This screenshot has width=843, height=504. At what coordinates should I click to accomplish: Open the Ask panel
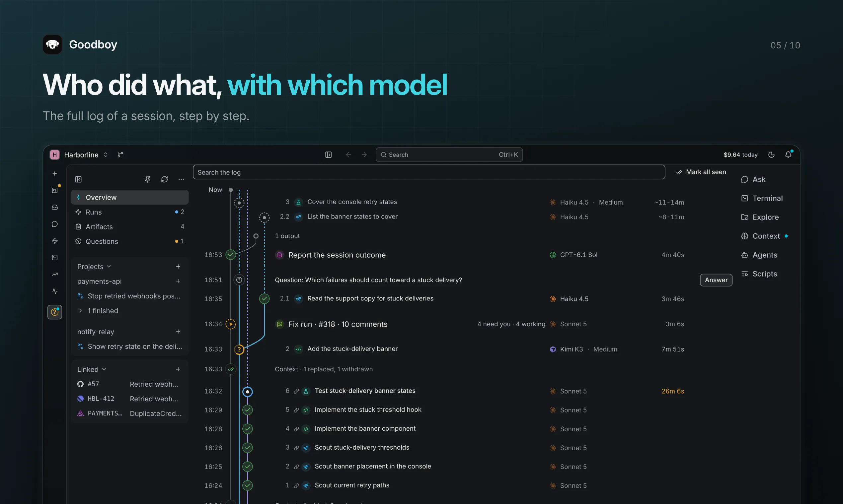753,179
